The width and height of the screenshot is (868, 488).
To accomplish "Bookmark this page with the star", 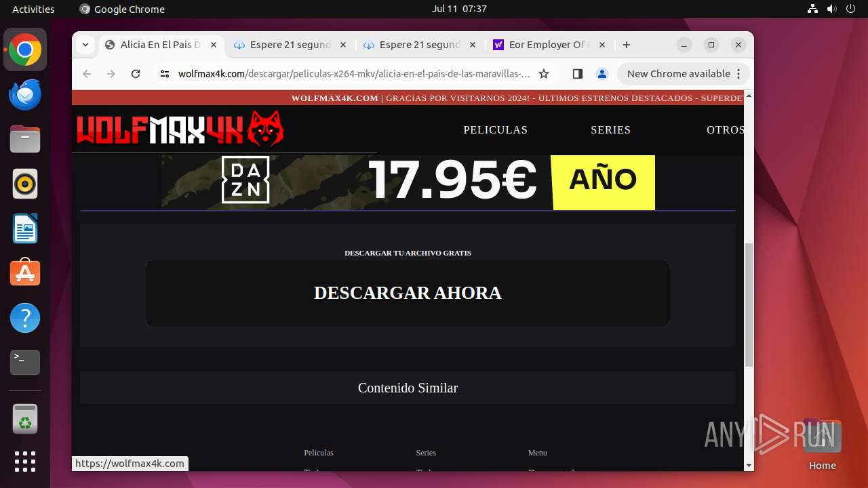I will 543,74.
